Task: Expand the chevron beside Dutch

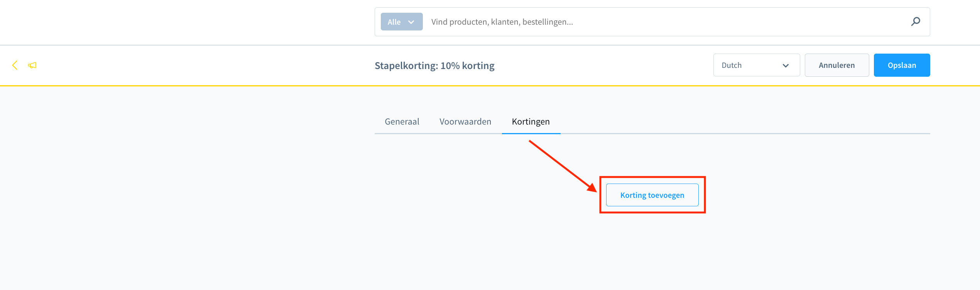Action: [x=786, y=66]
